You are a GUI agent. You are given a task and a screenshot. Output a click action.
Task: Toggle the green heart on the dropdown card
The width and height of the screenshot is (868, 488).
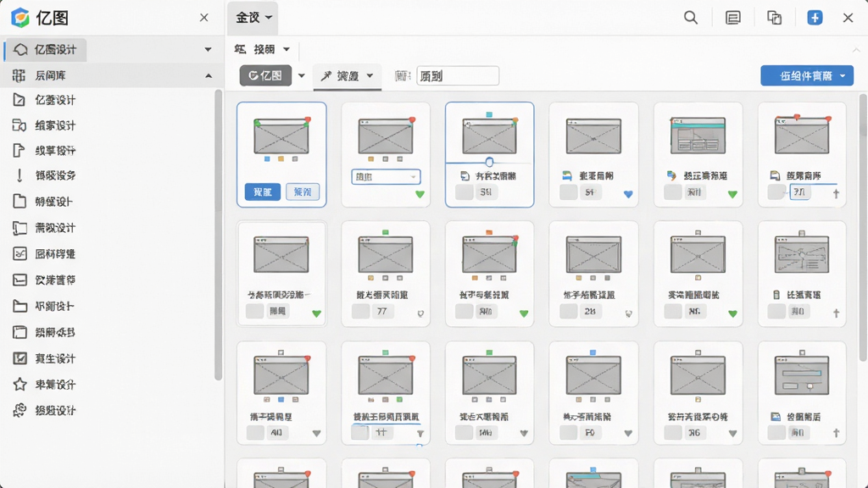tap(420, 194)
